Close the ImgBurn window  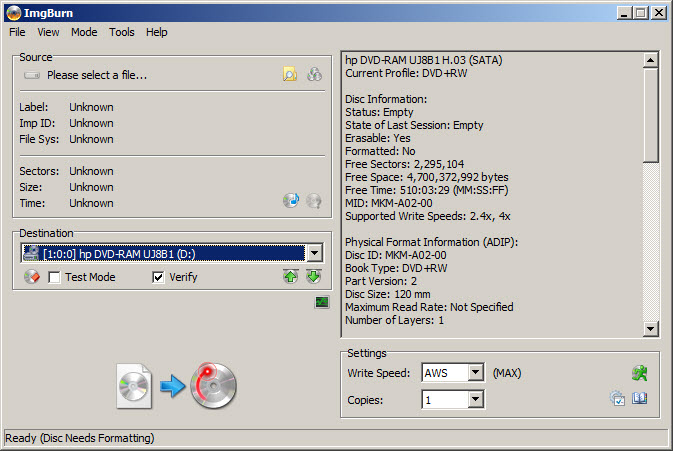[658, 13]
